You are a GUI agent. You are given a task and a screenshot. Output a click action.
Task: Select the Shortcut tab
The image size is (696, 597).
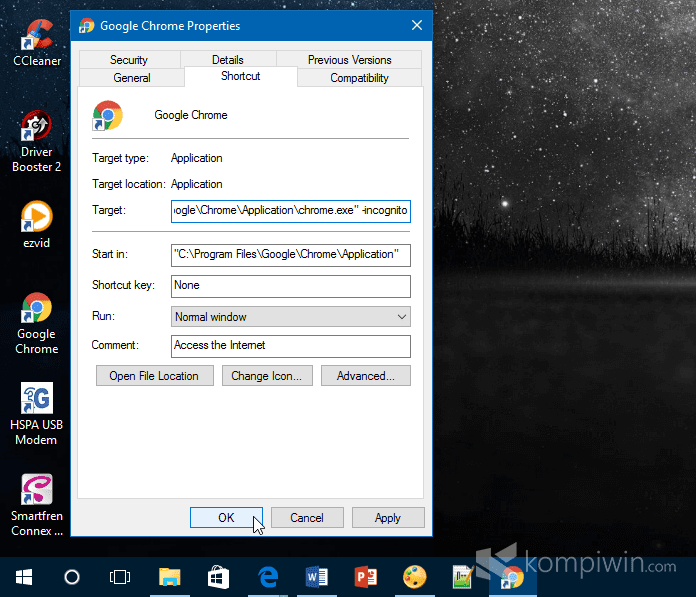coord(241,76)
